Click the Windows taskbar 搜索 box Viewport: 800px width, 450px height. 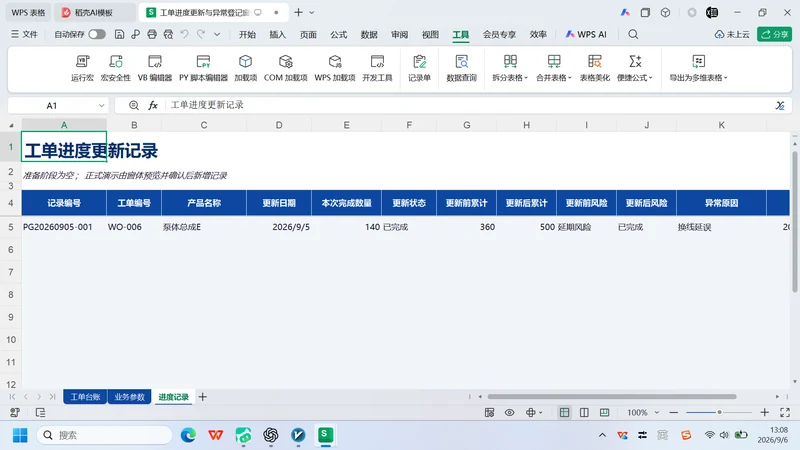105,435
